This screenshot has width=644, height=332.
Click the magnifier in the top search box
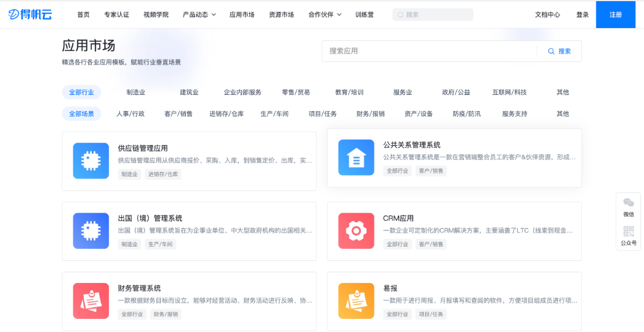(400, 15)
